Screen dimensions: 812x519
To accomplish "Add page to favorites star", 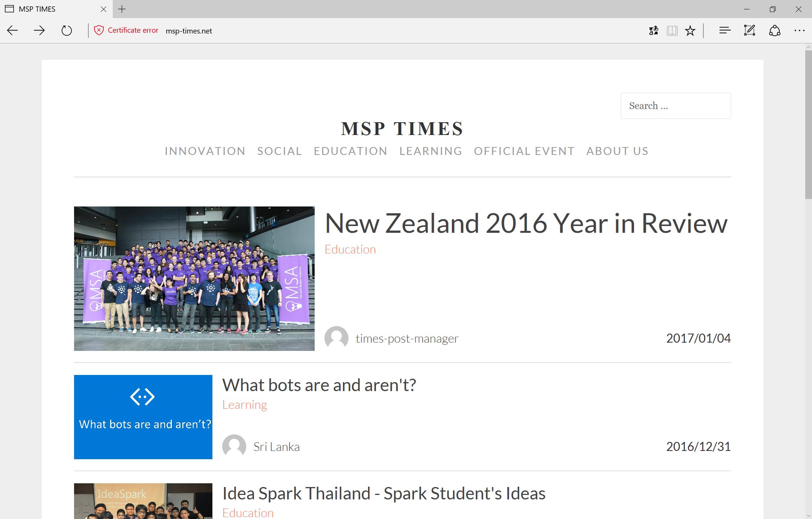I will point(690,30).
